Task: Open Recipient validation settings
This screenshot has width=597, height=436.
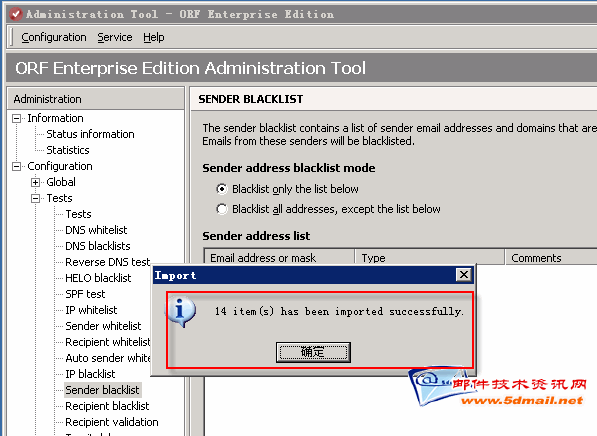Action: click(112, 422)
